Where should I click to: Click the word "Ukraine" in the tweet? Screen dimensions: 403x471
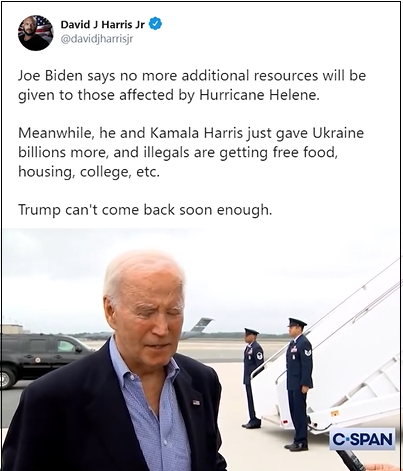338,133
